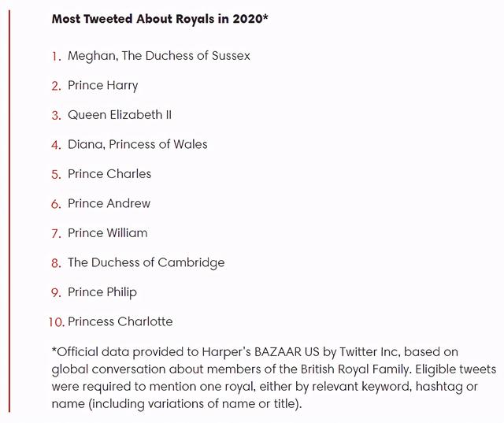The width and height of the screenshot is (504, 423).
Task: Click the footnote's last line about name variations
Action: click(x=176, y=404)
